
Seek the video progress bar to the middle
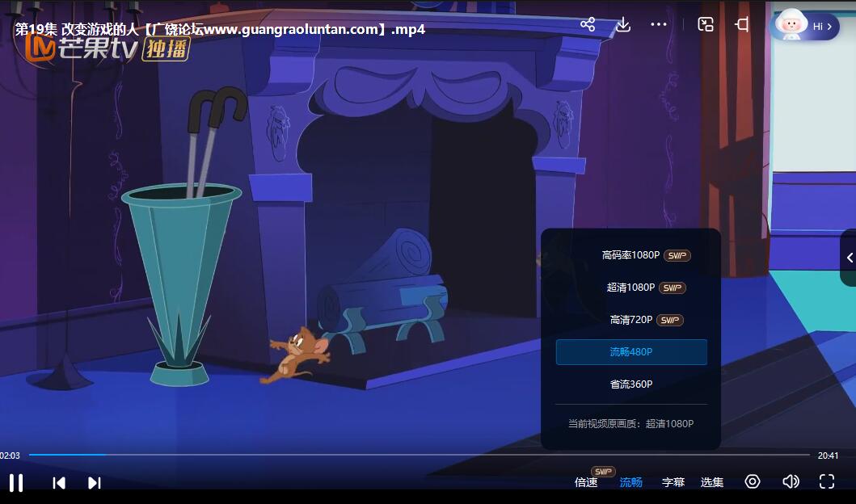(420, 455)
